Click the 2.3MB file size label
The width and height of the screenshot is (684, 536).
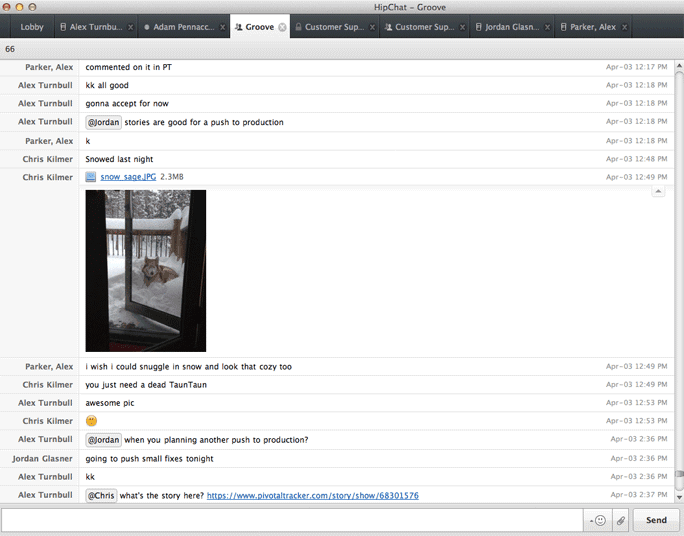[172, 177]
